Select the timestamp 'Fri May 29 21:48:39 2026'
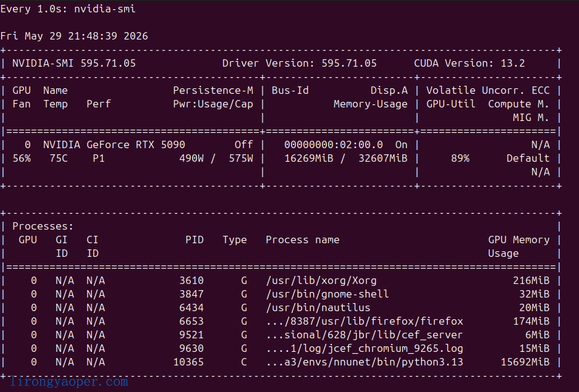This screenshot has height=392, width=579. click(x=74, y=36)
